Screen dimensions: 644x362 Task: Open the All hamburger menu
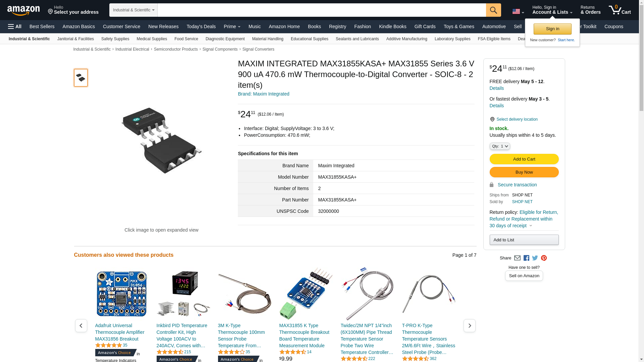(15, 26)
